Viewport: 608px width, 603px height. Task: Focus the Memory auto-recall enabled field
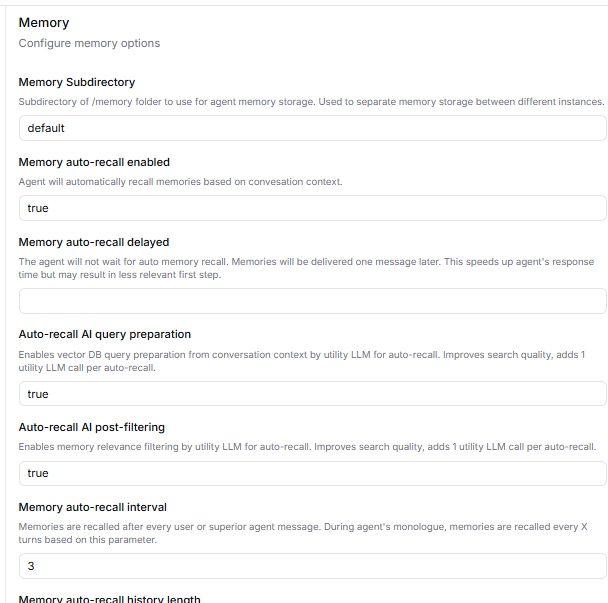point(312,208)
